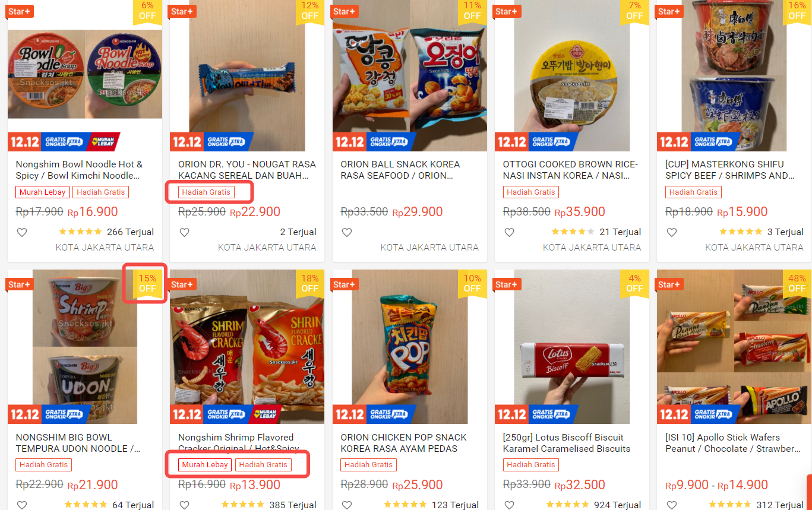The image size is (812, 510).
Task: Open Nongshim Big Bowl Tempura Udon title
Action: click(78, 443)
